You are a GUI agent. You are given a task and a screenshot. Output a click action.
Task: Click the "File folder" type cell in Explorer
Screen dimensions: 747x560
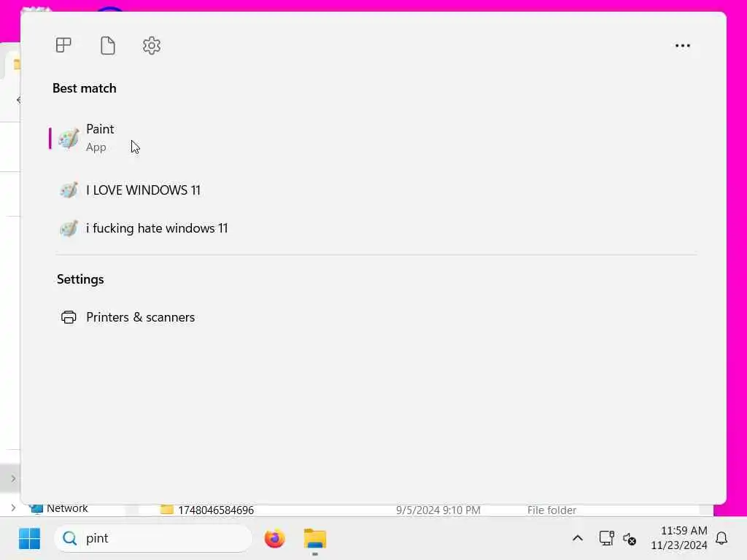click(x=551, y=510)
